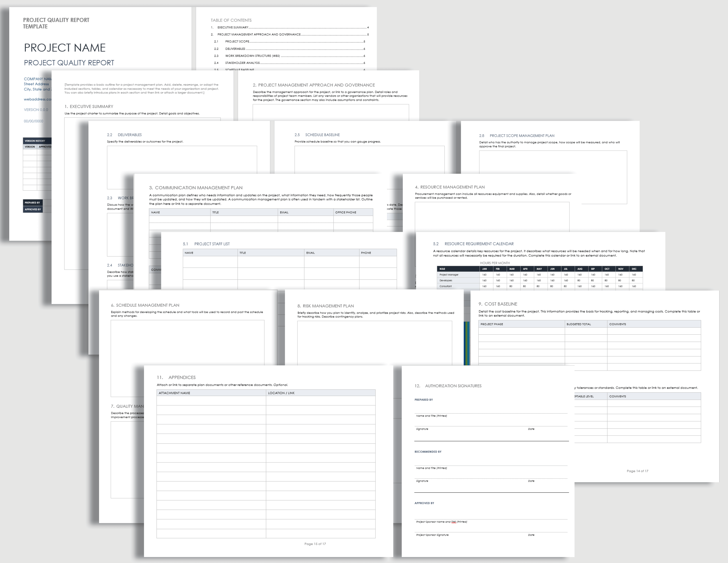Click inside the Risk Management Plan text box
The image size is (728, 563).
(374, 343)
